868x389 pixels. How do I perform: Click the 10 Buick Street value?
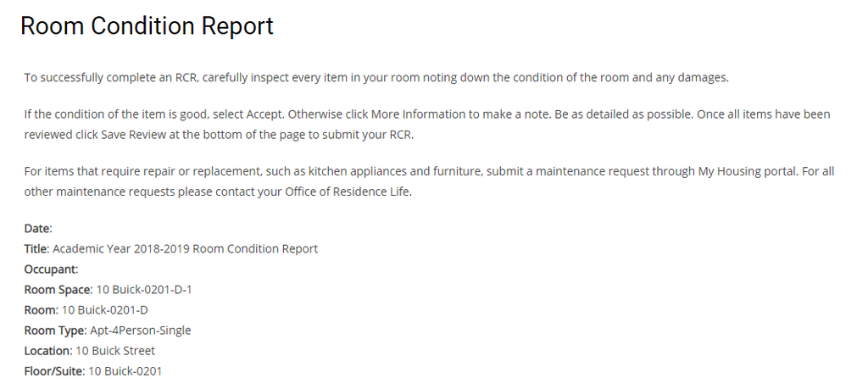(115, 351)
